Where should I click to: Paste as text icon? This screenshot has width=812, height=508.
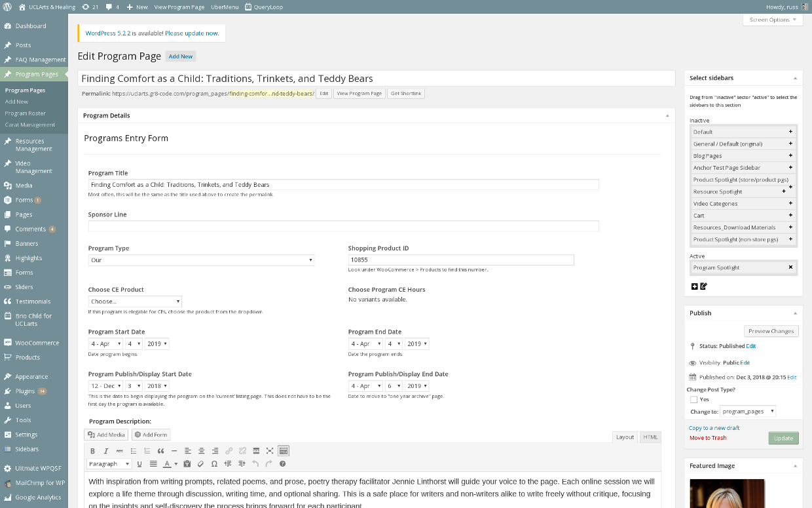(187, 464)
